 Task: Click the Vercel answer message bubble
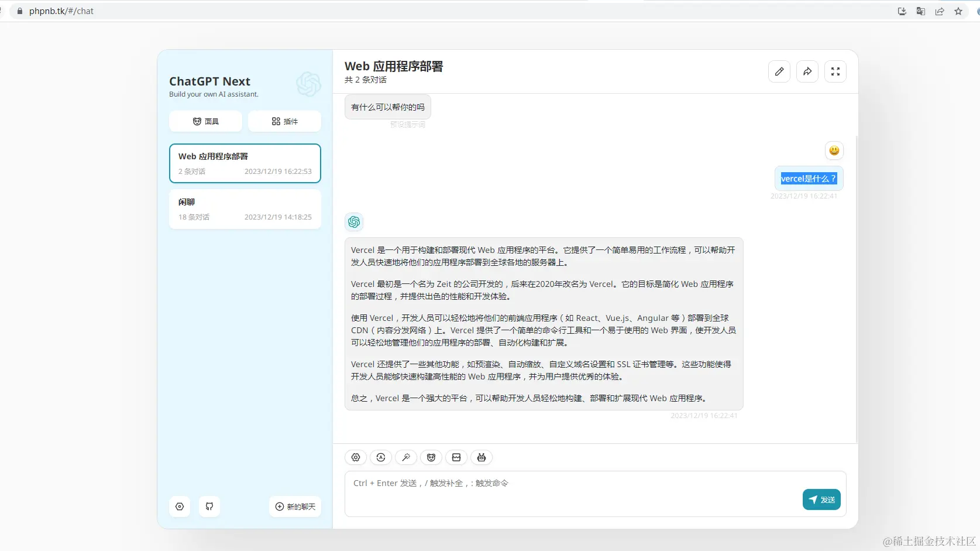click(544, 324)
